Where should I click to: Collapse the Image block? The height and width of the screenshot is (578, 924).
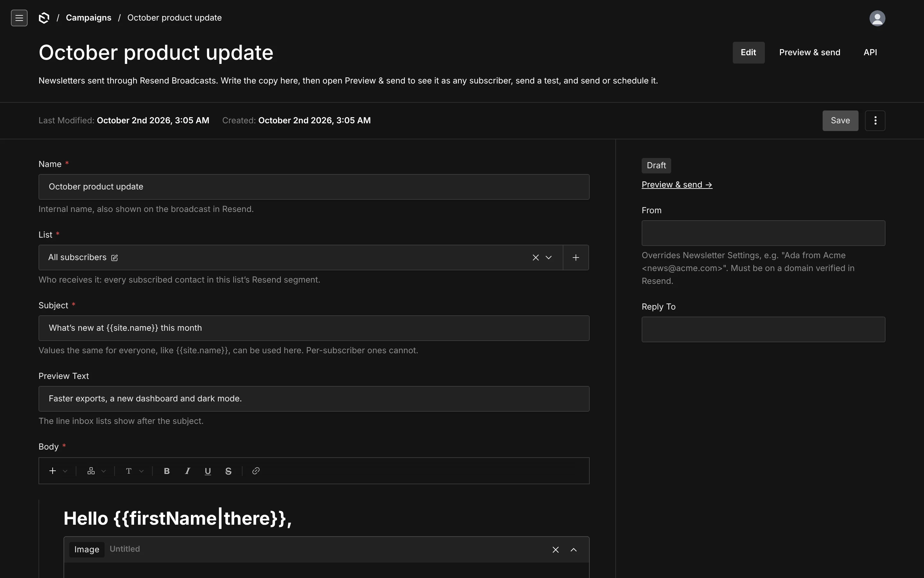[574, 550]
